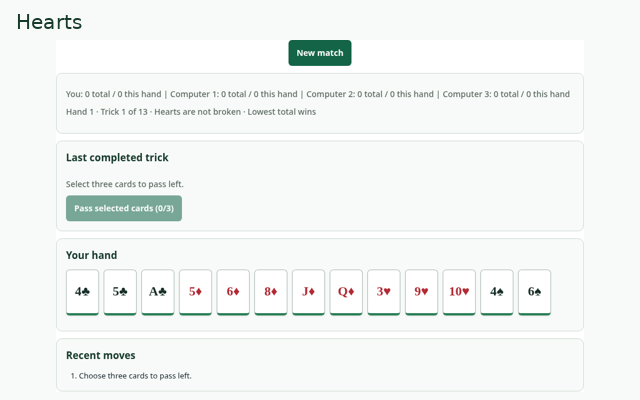Select the 10 of hearts card

coord(459,292)
